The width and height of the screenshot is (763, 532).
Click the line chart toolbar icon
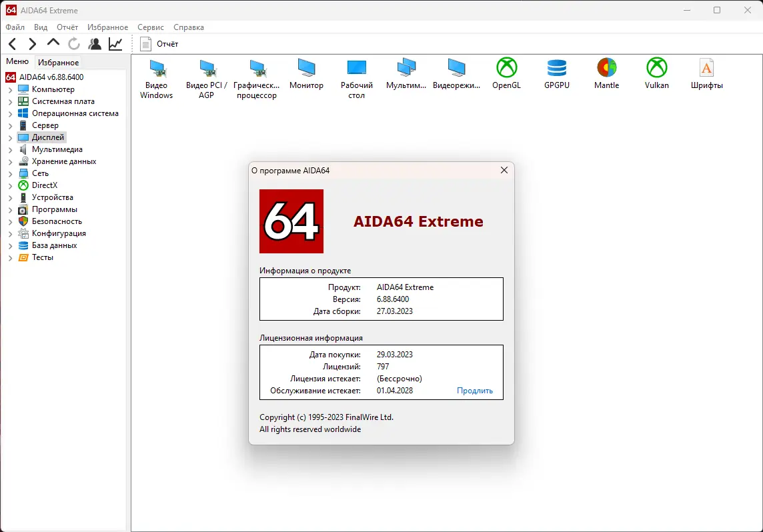click(115, 44)
